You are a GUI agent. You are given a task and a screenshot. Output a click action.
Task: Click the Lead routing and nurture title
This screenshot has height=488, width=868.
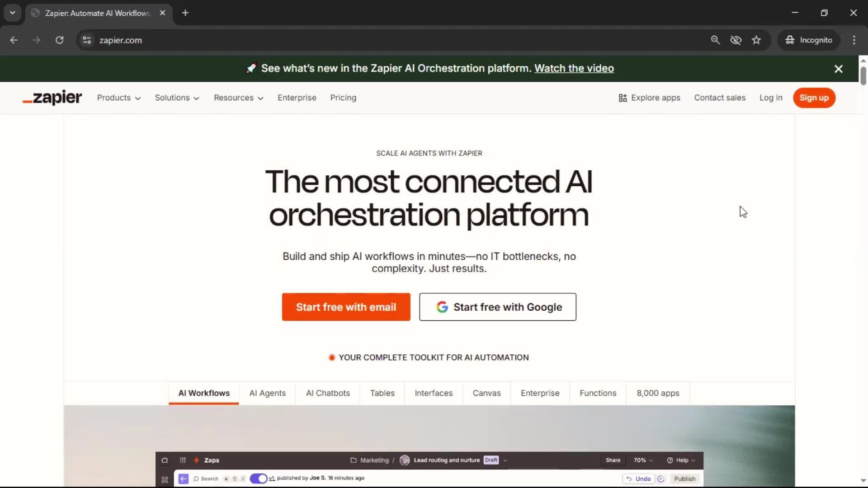(x=447, y=460)
